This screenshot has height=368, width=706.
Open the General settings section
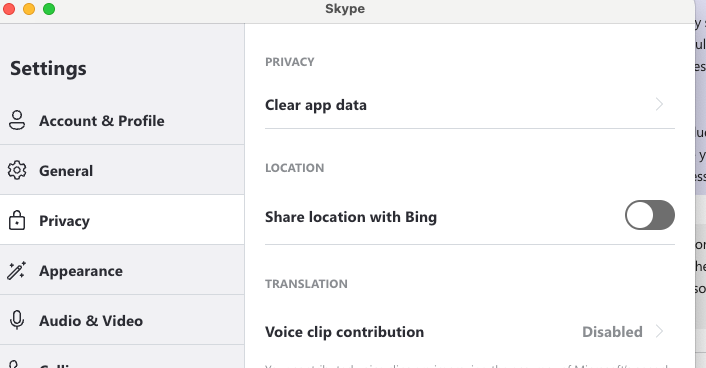[122, 170]
